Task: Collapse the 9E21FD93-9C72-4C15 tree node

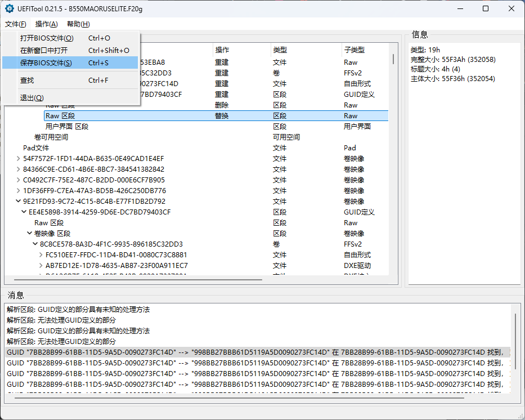Action: 19,202
